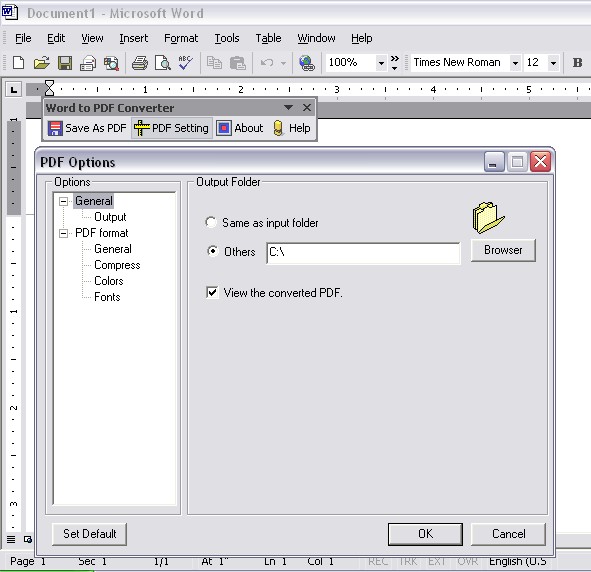Collapse the General tree node
This screenshot has height=572, width=591.
click(63, 201)
